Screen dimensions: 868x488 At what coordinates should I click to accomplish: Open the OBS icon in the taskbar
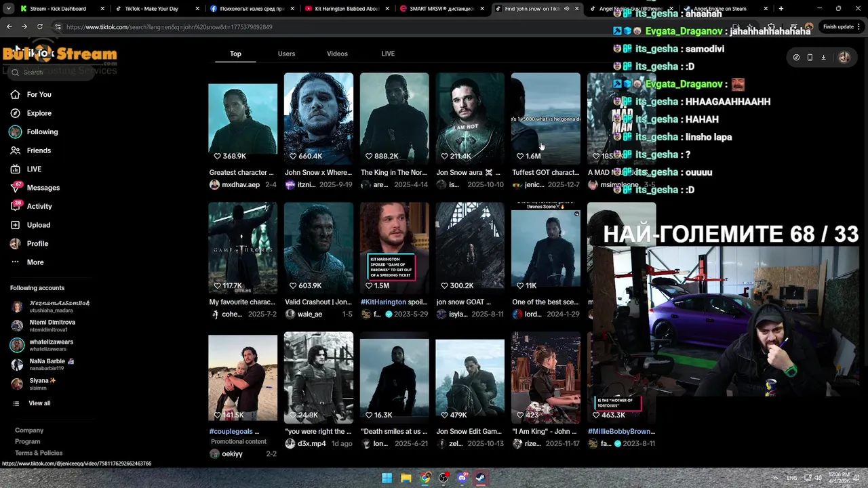coord(443,478)
